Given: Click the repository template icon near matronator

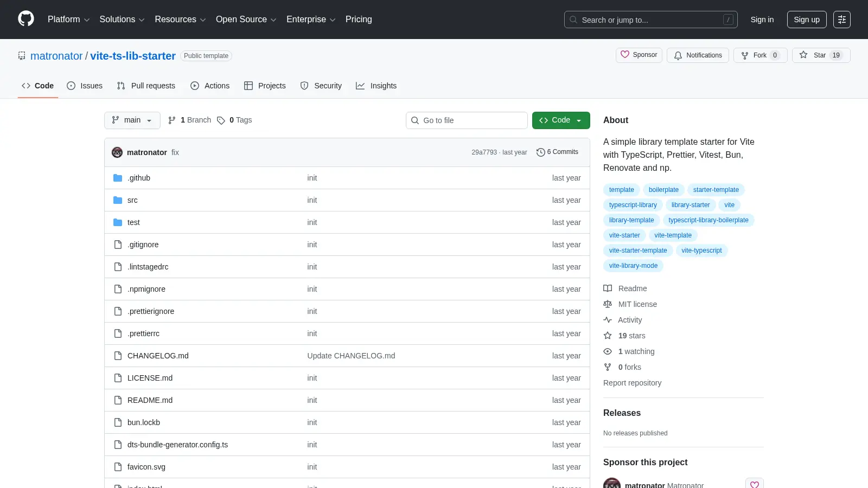Looking at the screenshot, I should point(22,56).
